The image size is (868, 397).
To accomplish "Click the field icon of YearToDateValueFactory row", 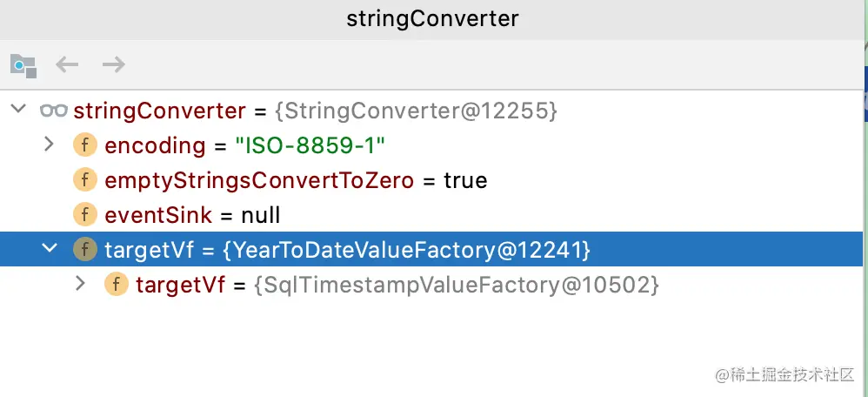I will coord(84,250).
